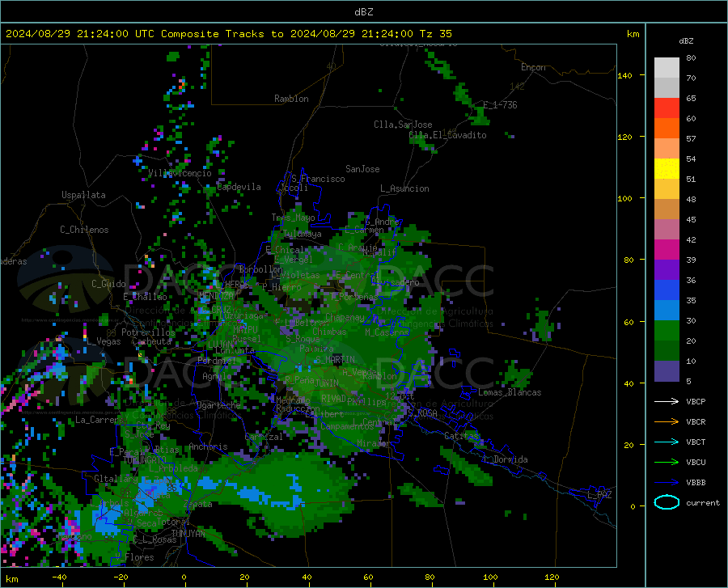This screenshot has height=588, width=728.
Task: Click the 'S_MARTIN' map label
Action: tap(335, 360)
